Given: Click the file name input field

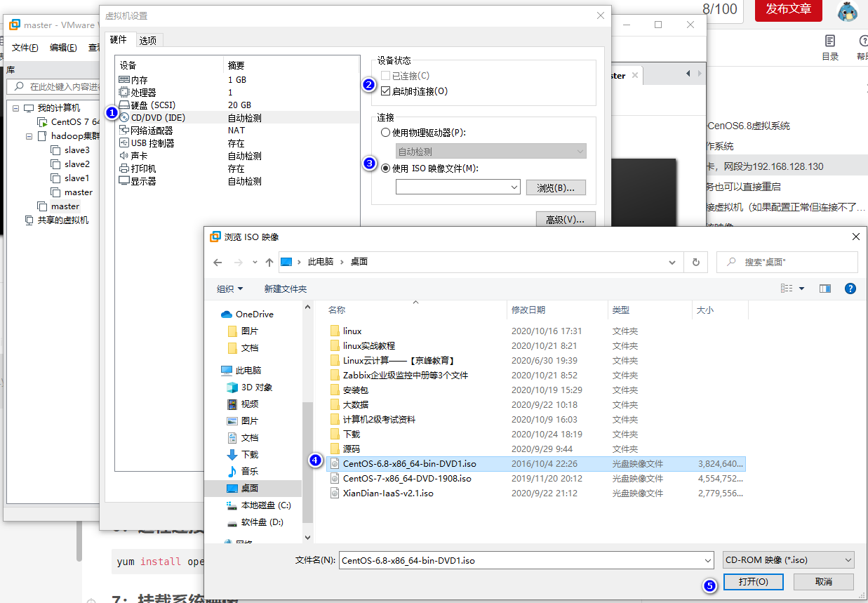Looking at the screenshot, I should click(520, 560).
